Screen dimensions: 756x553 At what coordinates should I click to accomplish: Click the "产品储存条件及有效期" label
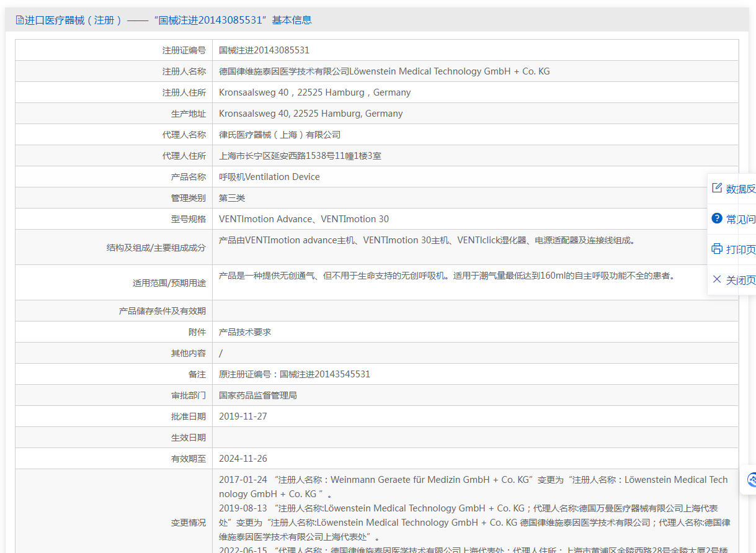pos(162,311)
